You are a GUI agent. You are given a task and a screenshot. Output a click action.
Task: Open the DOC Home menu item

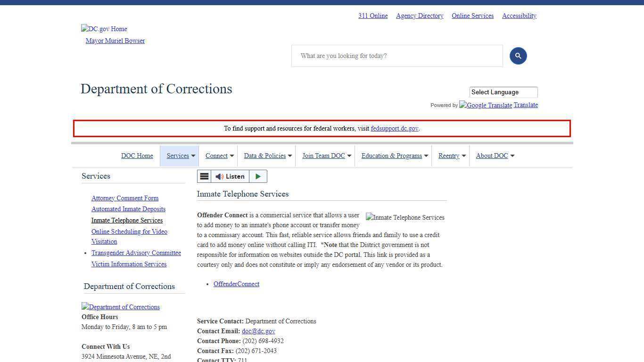pos(137,156)
